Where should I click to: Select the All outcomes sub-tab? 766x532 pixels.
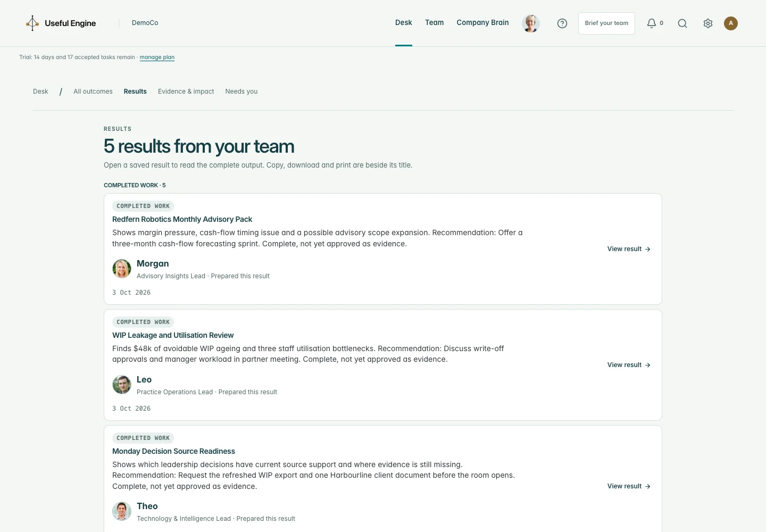(93, 92)
